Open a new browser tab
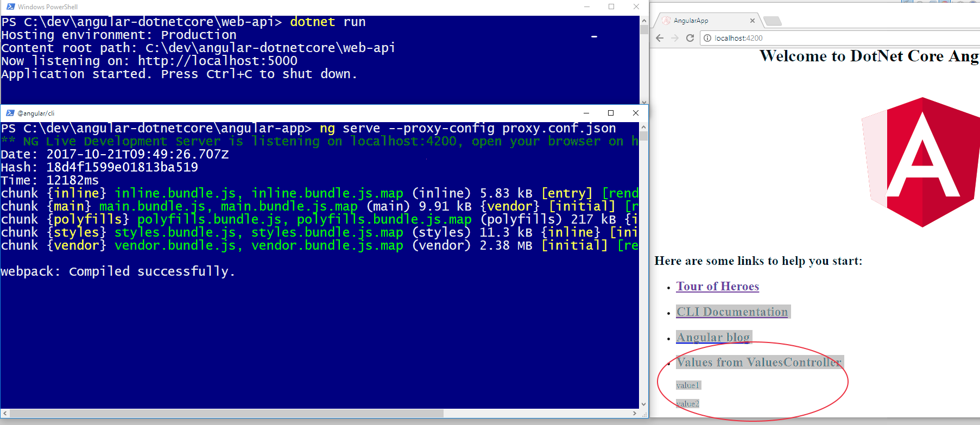Viewport: 980px width, 425px height. (x=772, y=21)
